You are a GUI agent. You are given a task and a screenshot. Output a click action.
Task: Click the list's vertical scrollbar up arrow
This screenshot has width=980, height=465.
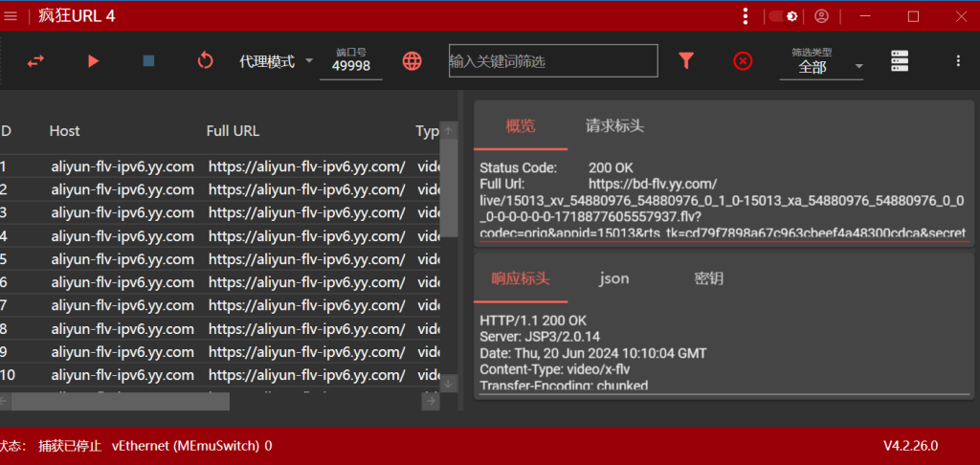[x=448, y=131]
